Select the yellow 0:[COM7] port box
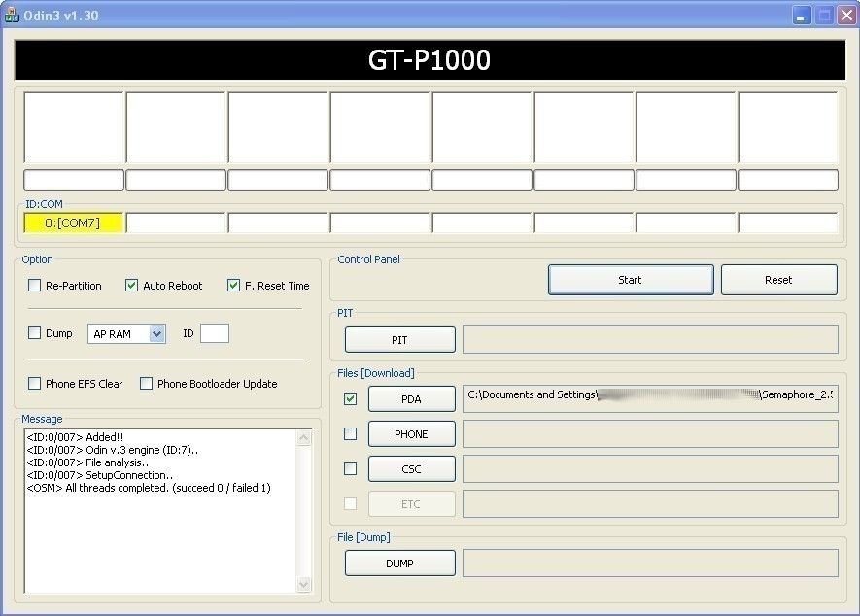Viewport: 860px width, 616px height. (74, 222)
